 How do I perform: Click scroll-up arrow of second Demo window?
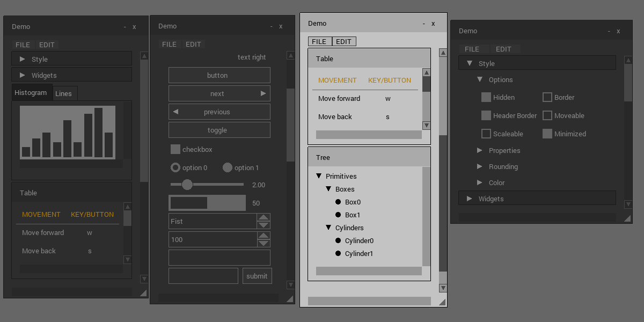pyautogui.click(x=290, y=55)
